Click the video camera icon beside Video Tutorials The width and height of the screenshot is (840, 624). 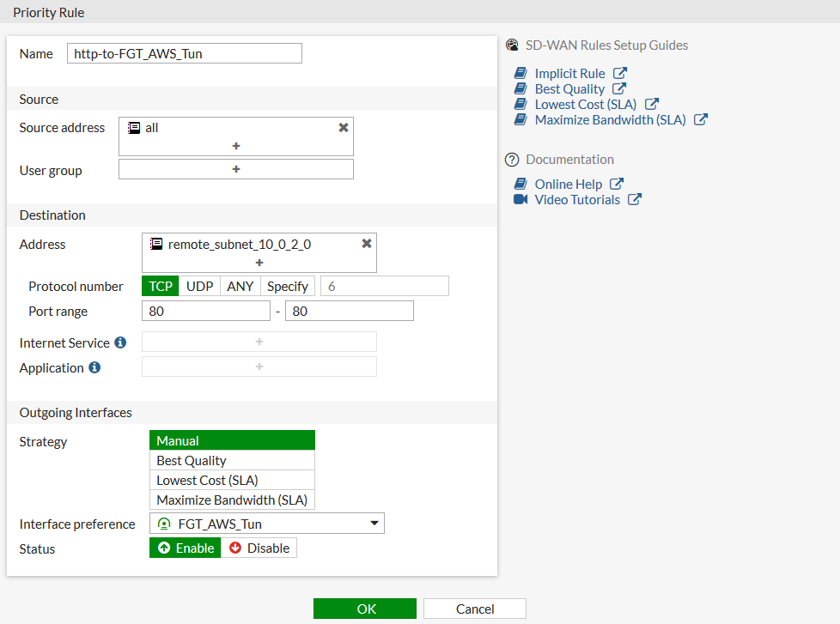[521, 199]
